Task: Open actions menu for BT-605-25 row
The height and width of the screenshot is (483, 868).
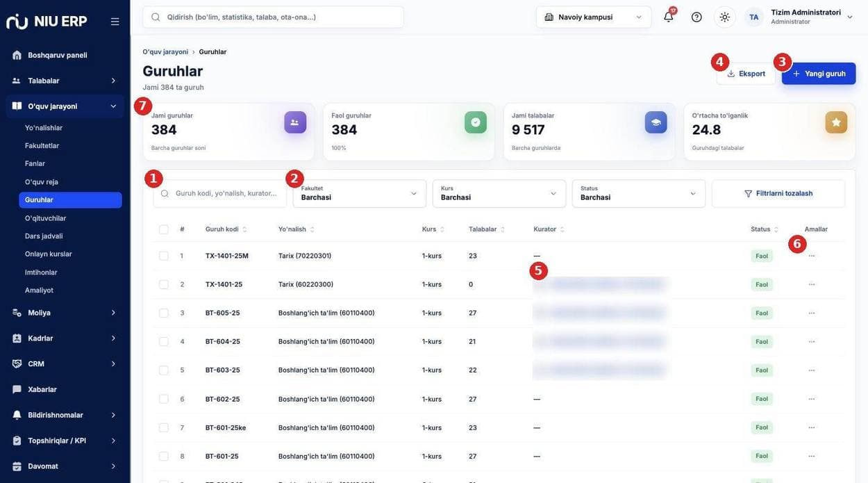Action: [x=811, y=313]
